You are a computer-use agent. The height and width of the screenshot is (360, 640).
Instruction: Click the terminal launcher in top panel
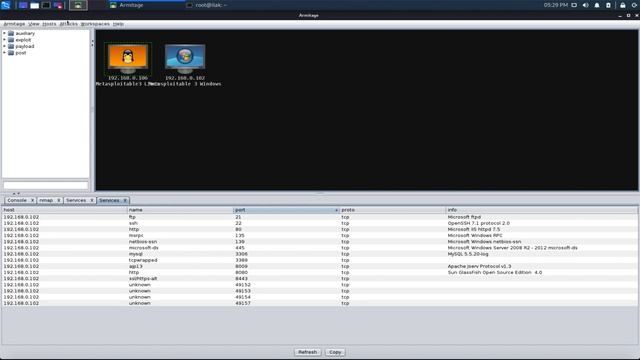[46, 5]
